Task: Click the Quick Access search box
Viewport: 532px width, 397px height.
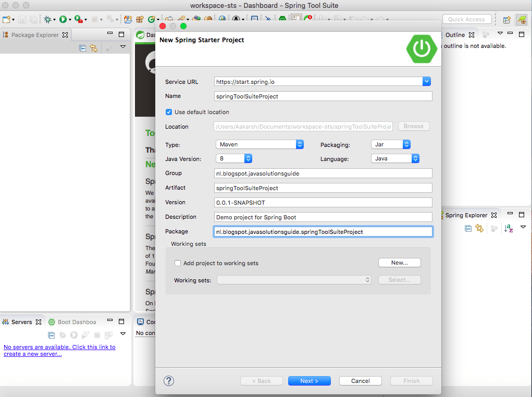Action: pyautogui.click(x=467, y=19)
